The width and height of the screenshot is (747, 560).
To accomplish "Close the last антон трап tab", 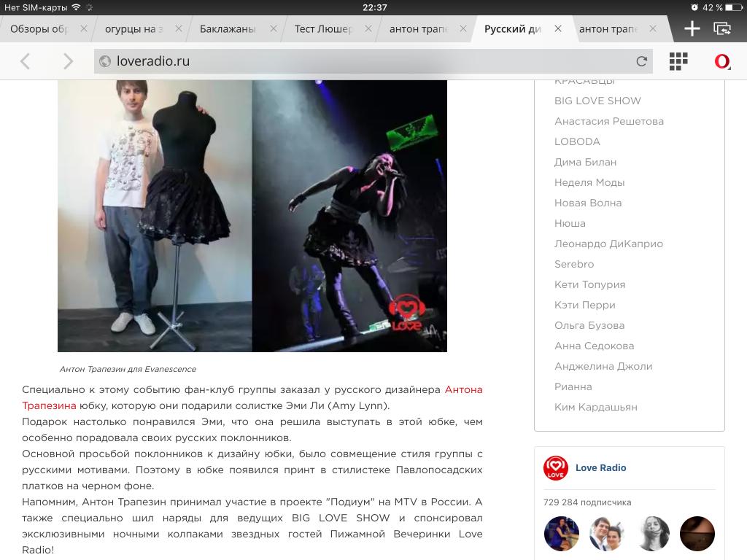I will [x=653, y=28].
